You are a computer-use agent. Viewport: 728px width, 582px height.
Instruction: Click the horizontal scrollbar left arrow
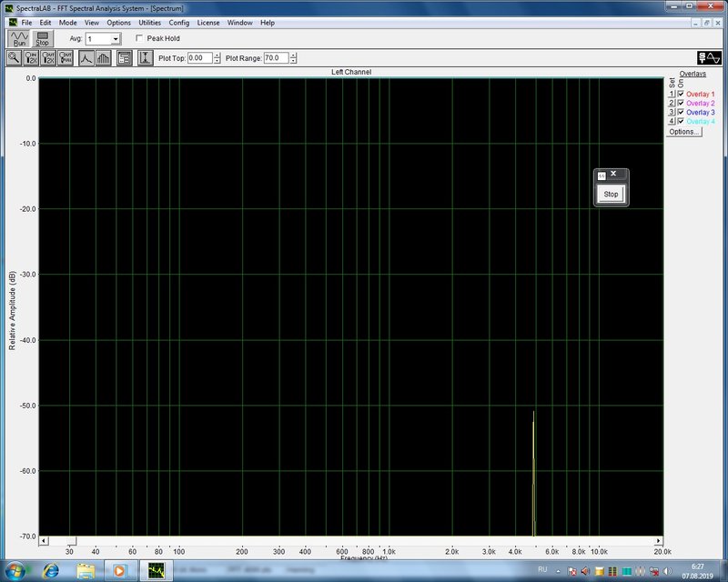[44, 541]
